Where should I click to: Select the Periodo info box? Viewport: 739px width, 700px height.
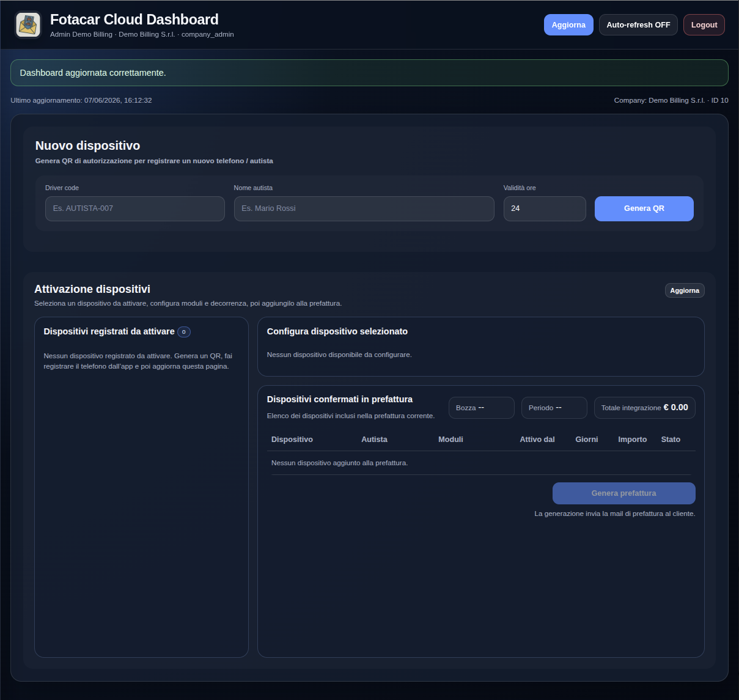pos(554,408)
